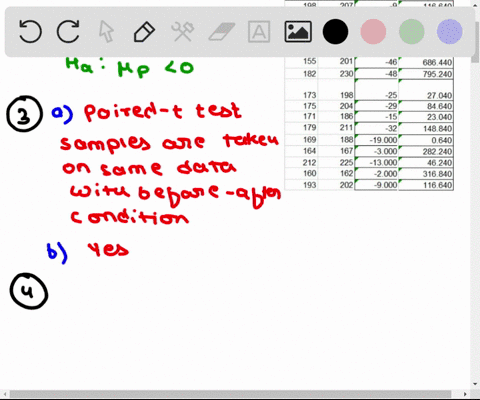The height and width of the screenshot is (400, 480).
Task: Select table cell 193
Action: 301,185
